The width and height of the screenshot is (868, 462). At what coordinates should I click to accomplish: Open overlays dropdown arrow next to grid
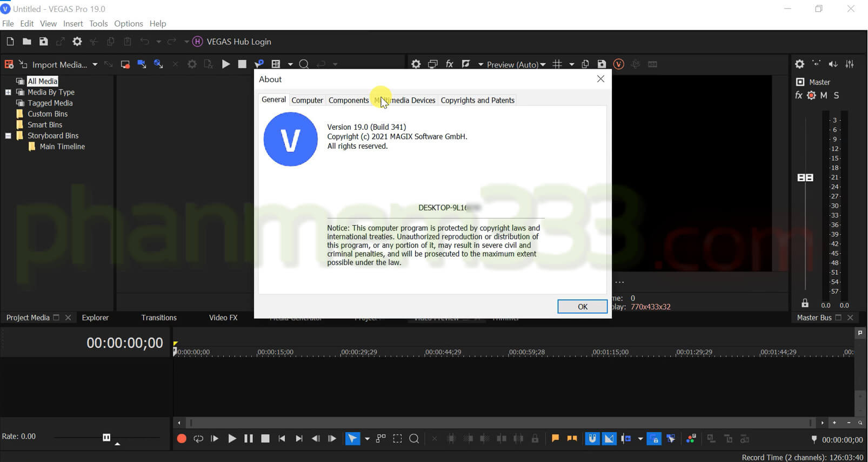(571, 64)
